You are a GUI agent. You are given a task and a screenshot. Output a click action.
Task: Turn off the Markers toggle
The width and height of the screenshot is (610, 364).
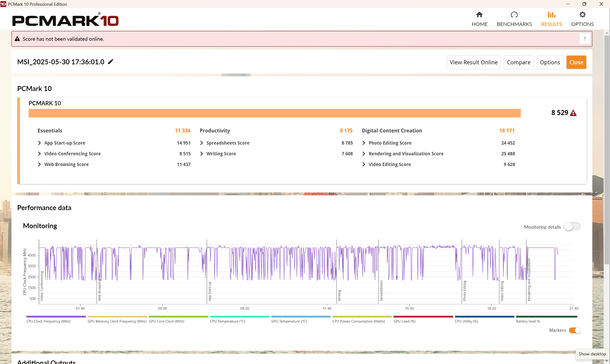574,330
